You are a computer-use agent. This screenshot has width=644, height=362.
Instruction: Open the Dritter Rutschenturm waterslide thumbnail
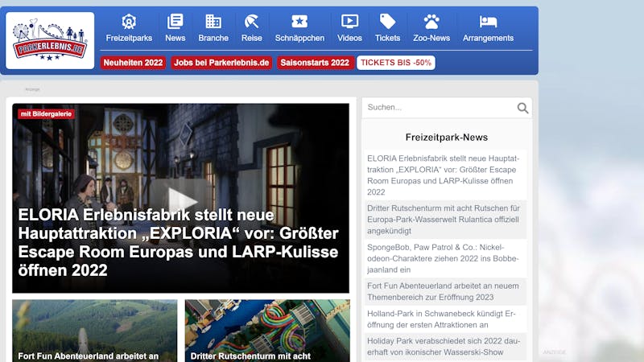pos(267,331)
